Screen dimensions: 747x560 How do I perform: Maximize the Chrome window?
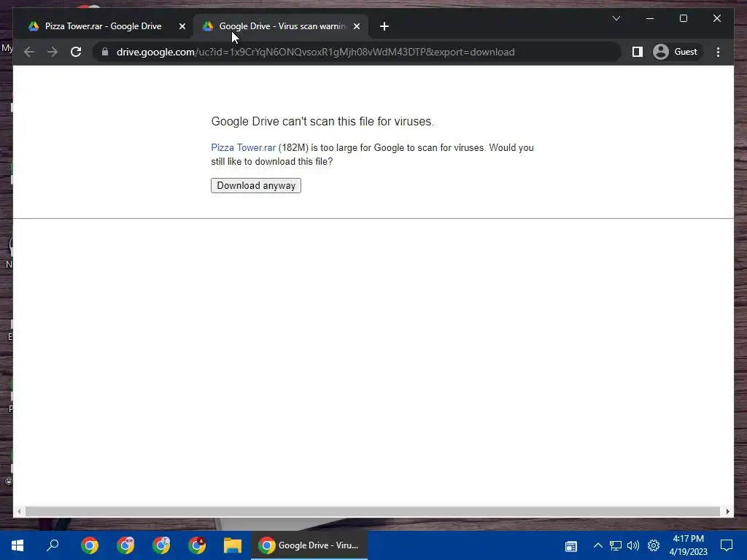(x=683, y=18)
